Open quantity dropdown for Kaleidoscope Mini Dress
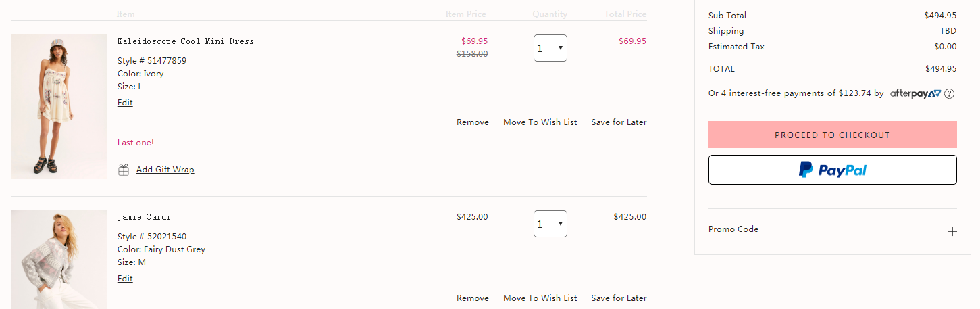 point(550,49)
